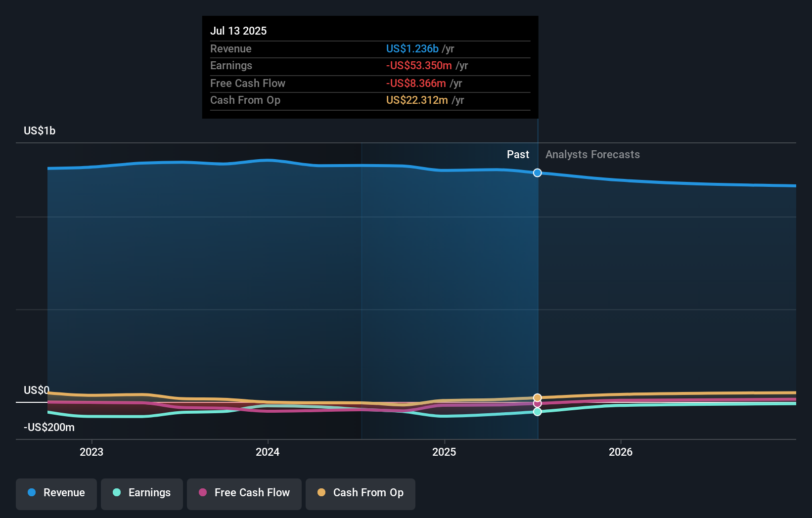Select the Revenue data point marker on chart
812x518 pixels.
coord(538,173)
